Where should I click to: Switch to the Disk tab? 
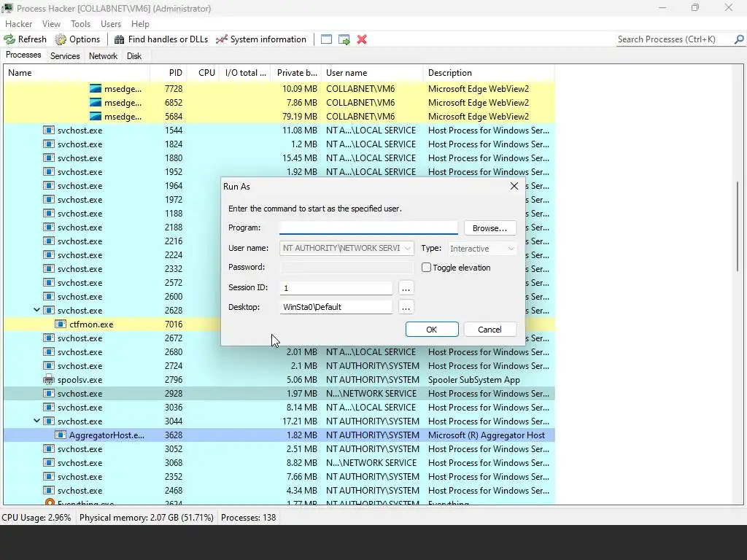[x=134, y=55]
